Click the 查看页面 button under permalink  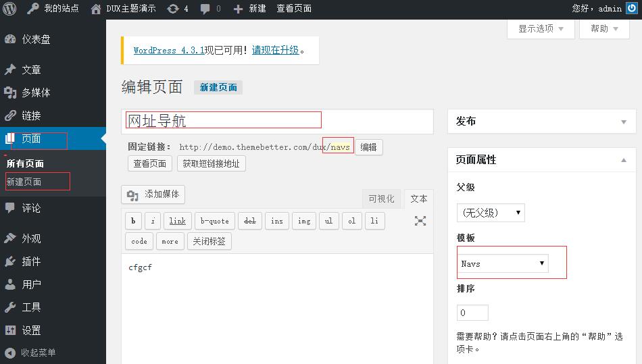(150, 163)
